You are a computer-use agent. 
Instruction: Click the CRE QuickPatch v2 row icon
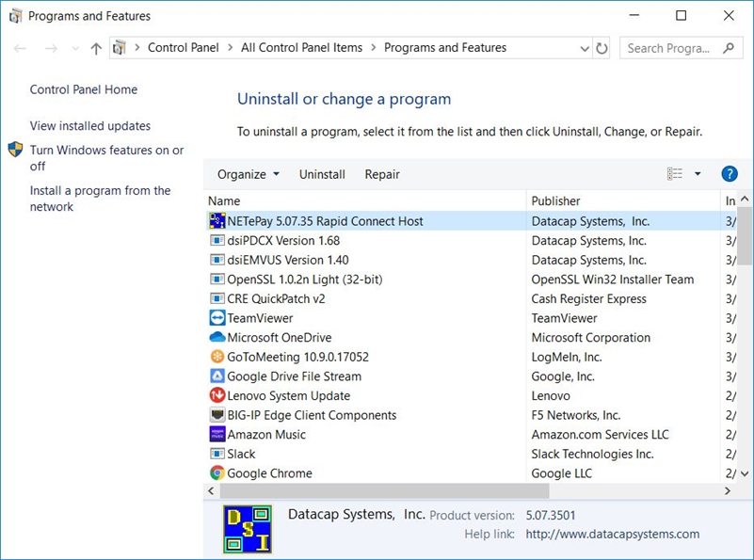click(x=217, y=298)
